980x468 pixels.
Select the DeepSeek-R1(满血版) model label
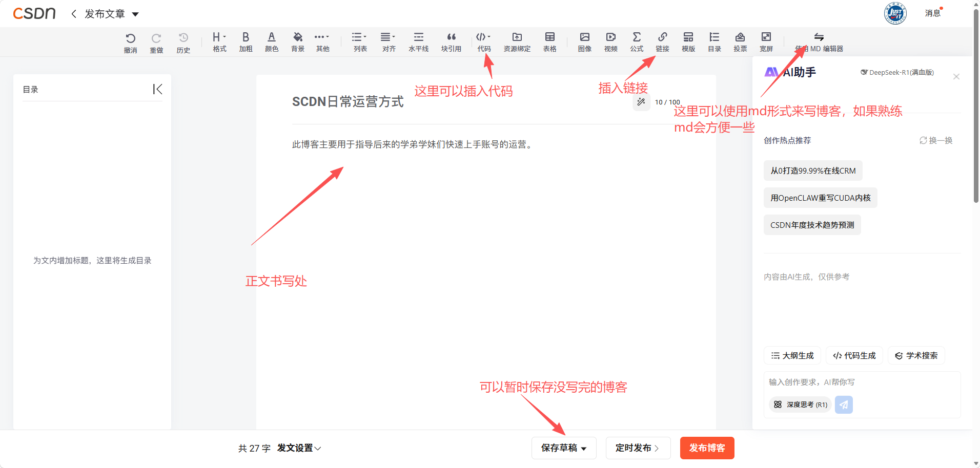pyautogui.click(x=897, y=72)
